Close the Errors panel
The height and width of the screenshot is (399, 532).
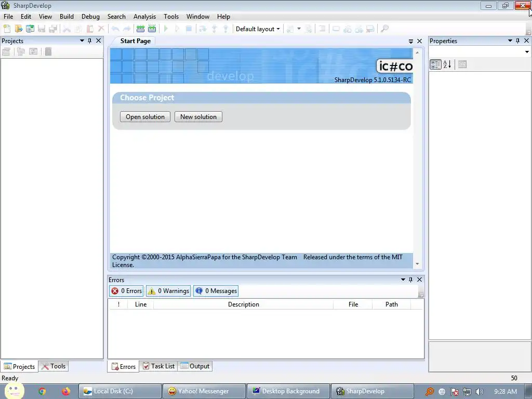point(420,280)
